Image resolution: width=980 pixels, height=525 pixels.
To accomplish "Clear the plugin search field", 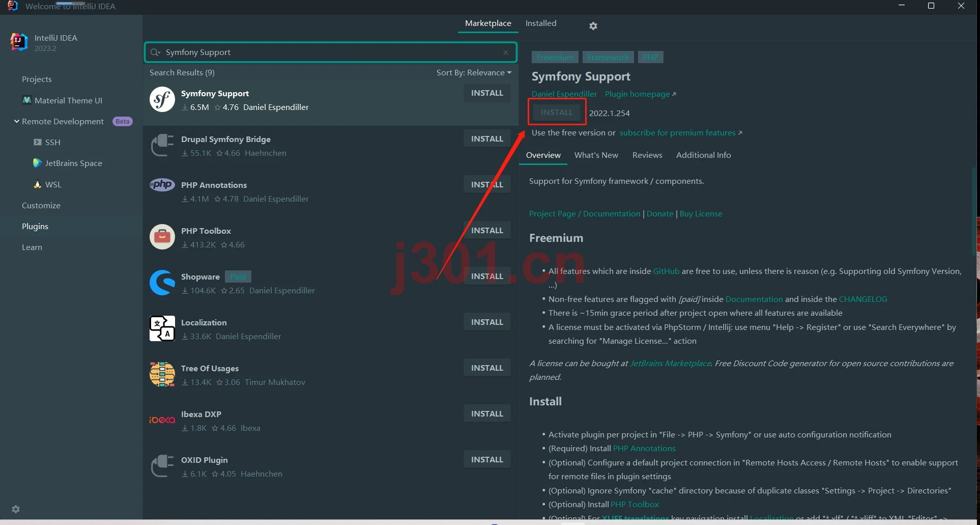I will (506, 52).
